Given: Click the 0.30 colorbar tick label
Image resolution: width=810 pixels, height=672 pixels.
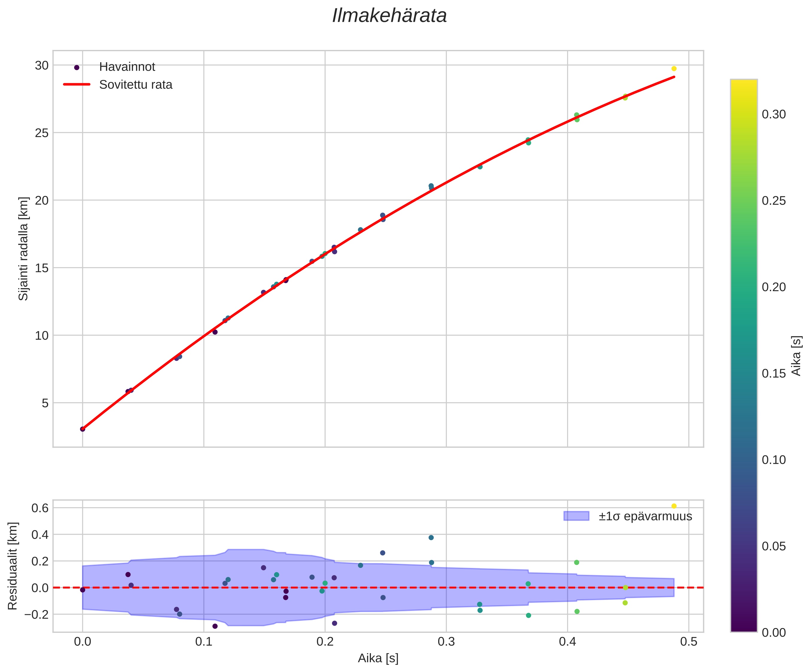Looking at the screenshot, I should pos(774,115).
